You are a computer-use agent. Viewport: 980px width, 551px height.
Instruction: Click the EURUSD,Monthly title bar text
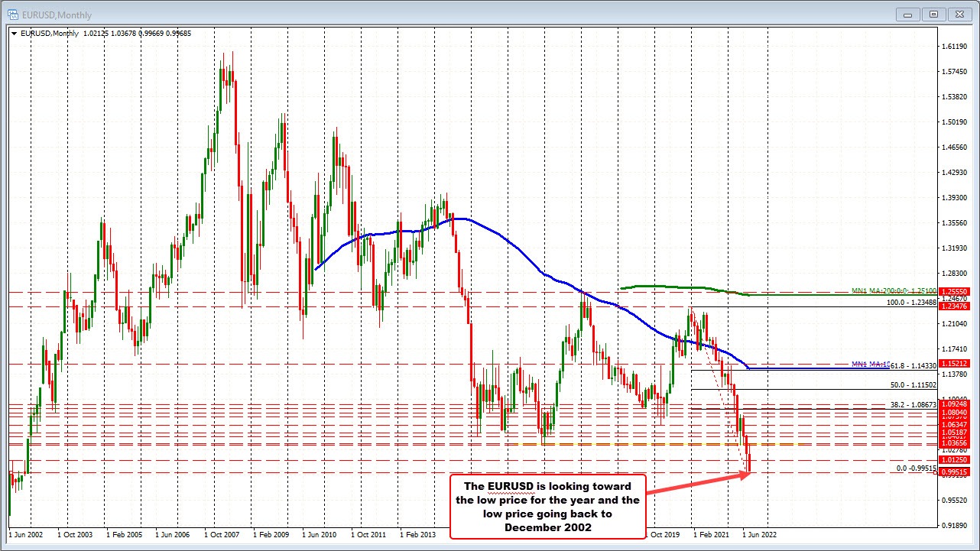click(x=57, y=15)
